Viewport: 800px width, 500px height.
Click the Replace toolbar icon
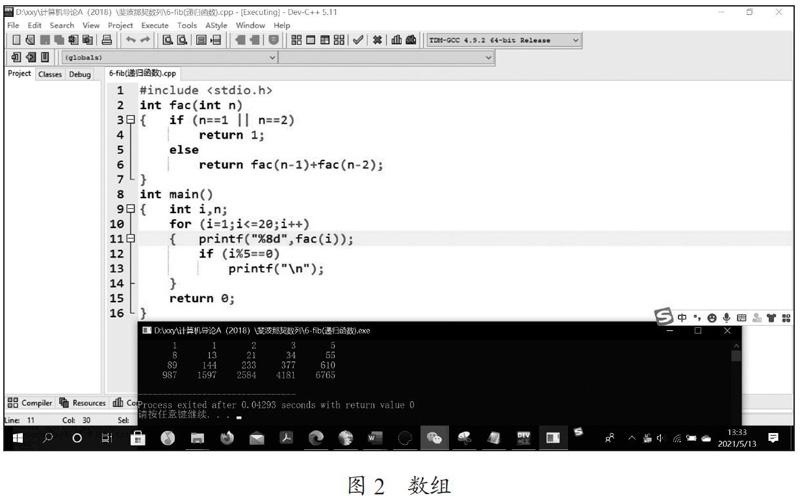(x=182, y=40)
